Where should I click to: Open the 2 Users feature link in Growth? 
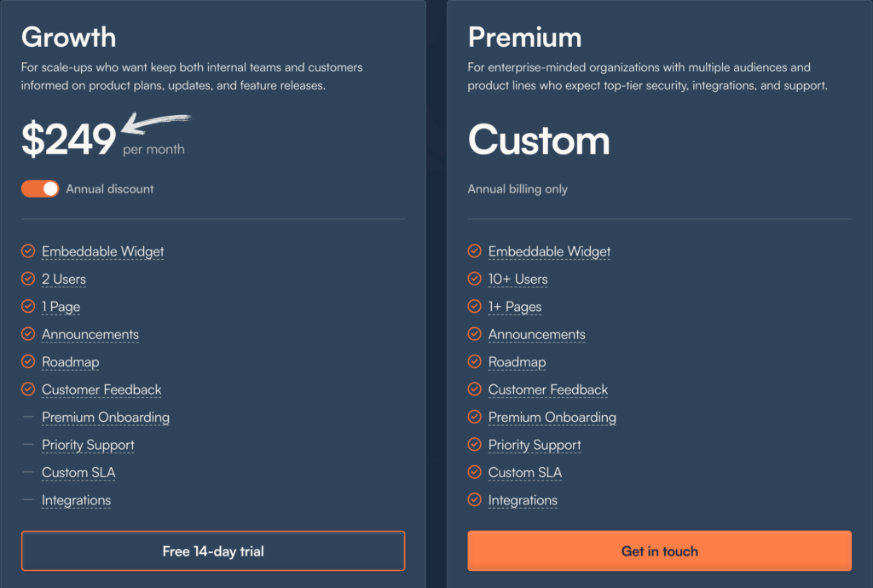point(63,279)
